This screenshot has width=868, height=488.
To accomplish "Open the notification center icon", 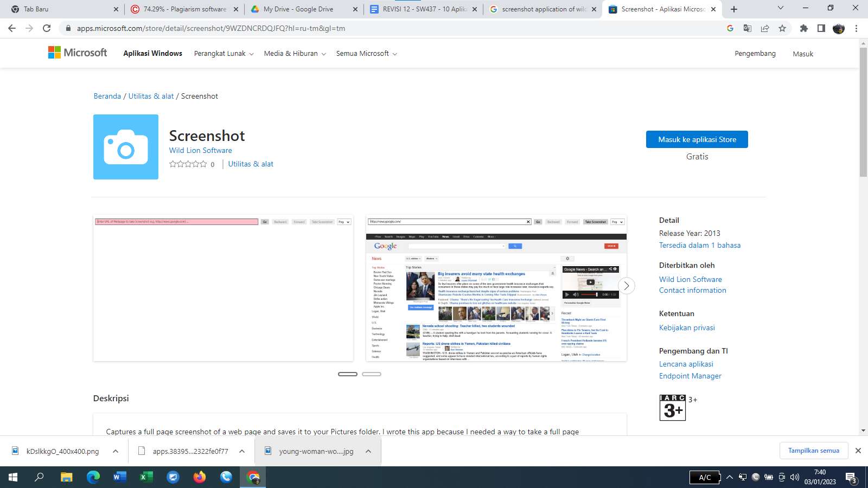I will coord(851,478).
